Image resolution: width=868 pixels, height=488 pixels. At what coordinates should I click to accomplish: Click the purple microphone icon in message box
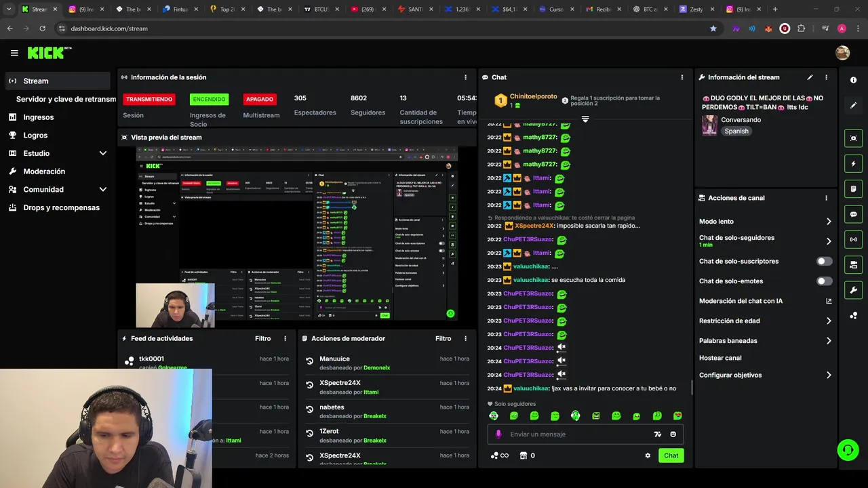click(x=498, y=434)
